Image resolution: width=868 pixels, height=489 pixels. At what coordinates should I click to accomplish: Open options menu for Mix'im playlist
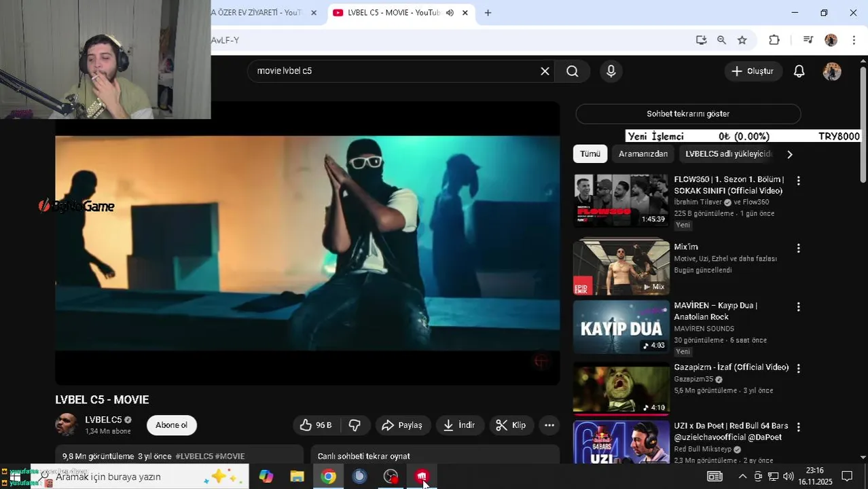pos(799,249)
